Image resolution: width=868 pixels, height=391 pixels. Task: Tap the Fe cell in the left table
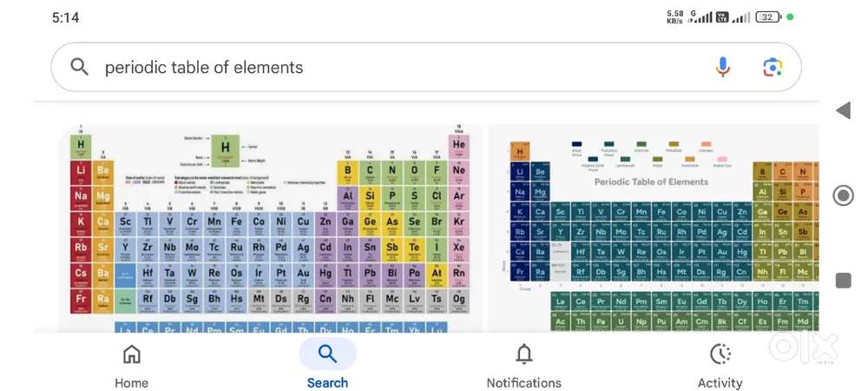(x=236, y=224)
